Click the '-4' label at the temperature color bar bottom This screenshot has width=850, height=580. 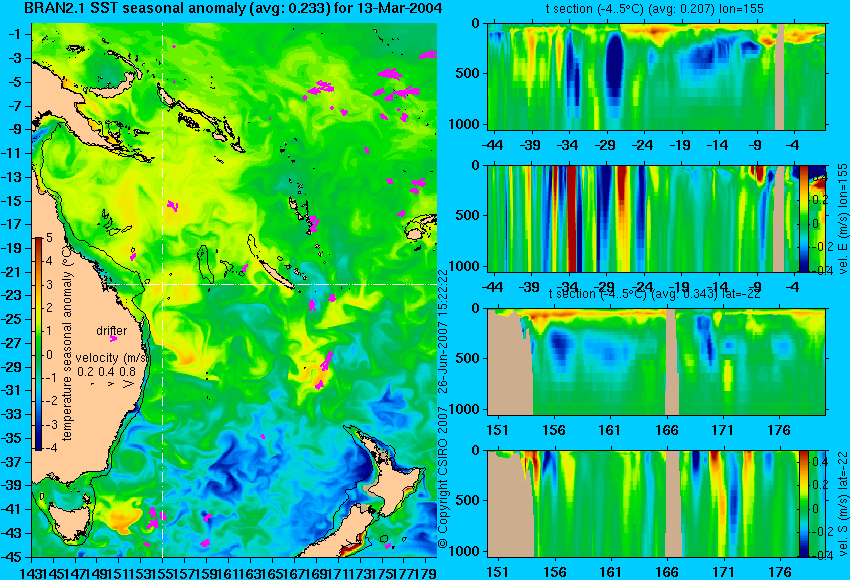pos(50,448)
